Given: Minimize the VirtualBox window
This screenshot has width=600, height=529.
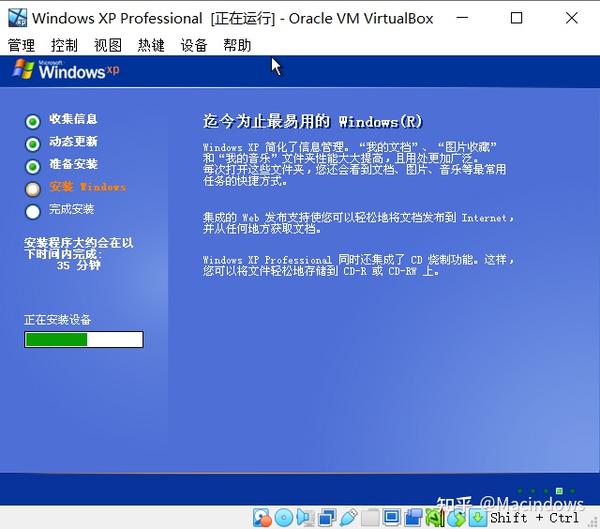Looking at the screenshot, I should coord(462,18).
